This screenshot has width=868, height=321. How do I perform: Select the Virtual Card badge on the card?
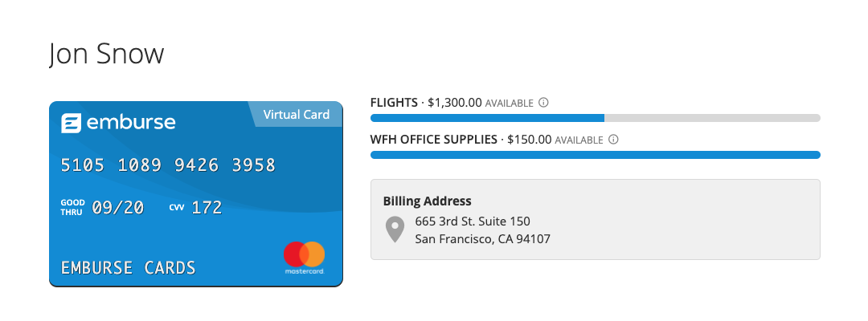(x=296, y=115)
